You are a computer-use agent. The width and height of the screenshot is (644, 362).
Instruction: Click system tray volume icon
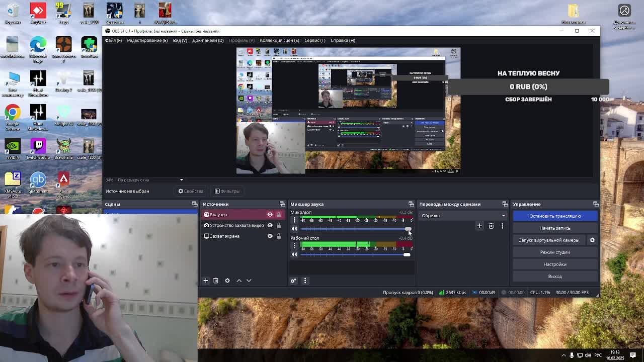pos(588,355)
